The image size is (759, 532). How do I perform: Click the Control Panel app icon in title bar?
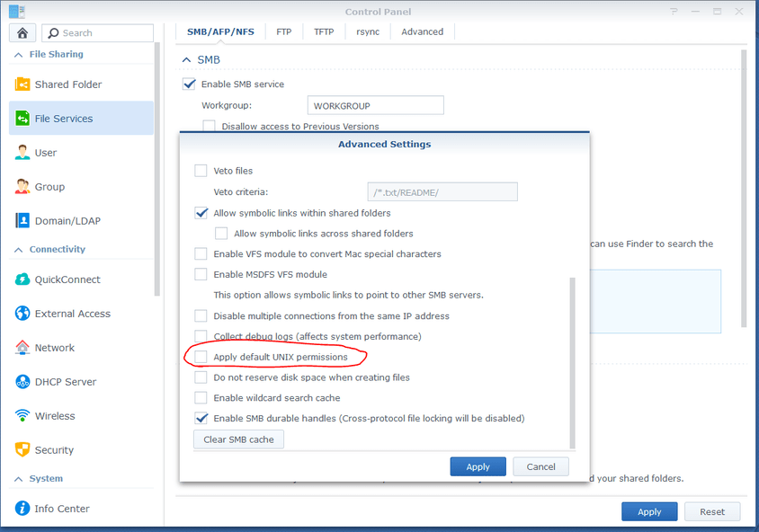coord(17,11)
